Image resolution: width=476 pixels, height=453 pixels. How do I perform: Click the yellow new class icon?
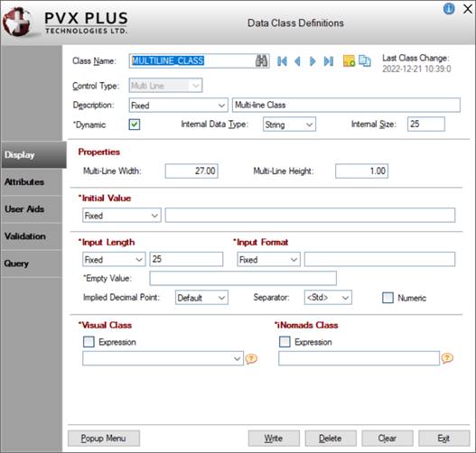click(349, 61)
